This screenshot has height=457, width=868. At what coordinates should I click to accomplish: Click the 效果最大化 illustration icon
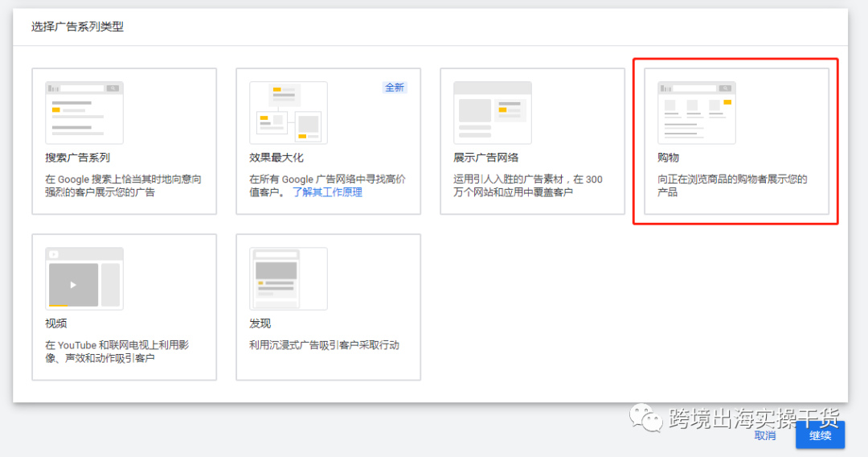pos(289,113)
